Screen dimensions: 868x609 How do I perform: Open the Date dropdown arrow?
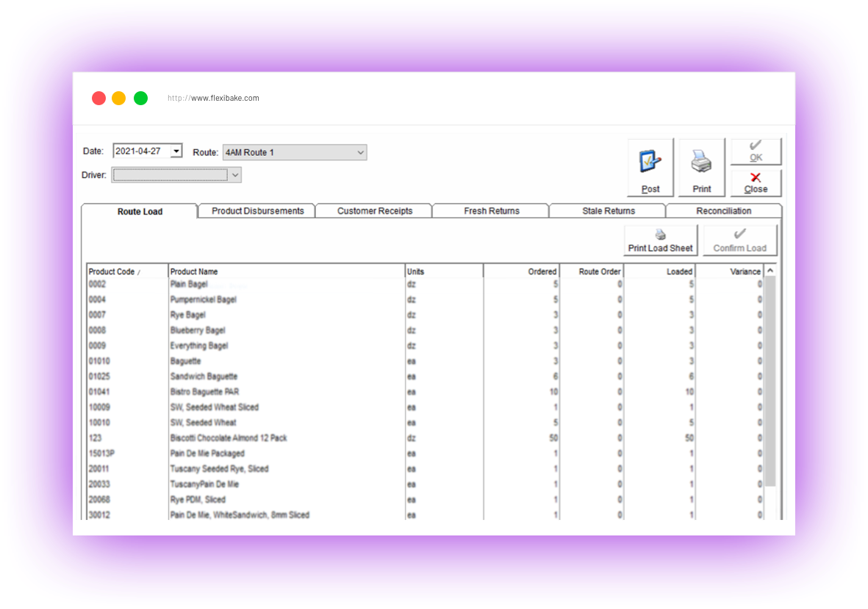176,151
